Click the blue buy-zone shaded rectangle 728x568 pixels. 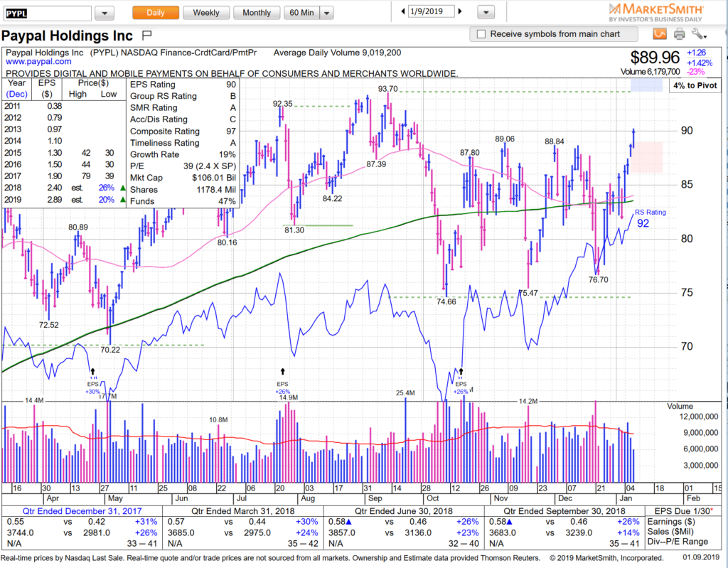point(646,85)
